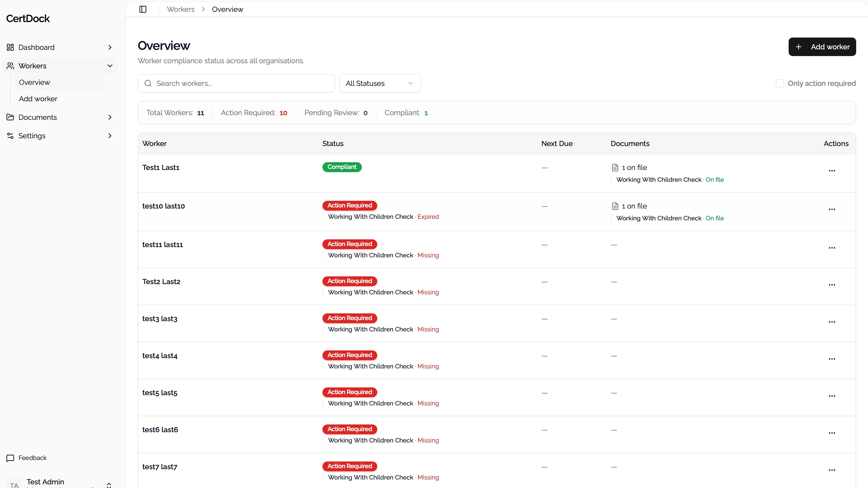
Task: Open actions menu for test6 last6
Action: 832,433
